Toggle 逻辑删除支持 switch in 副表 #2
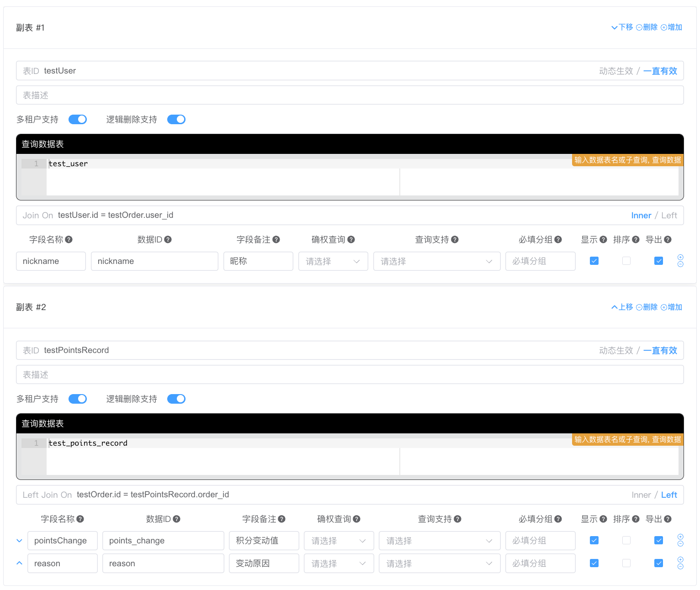Viewport: 700px width, 590px height. pos(176,399)
